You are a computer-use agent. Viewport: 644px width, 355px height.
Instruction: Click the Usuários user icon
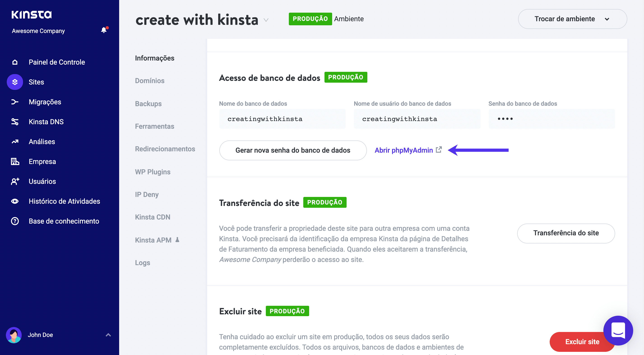14,181
